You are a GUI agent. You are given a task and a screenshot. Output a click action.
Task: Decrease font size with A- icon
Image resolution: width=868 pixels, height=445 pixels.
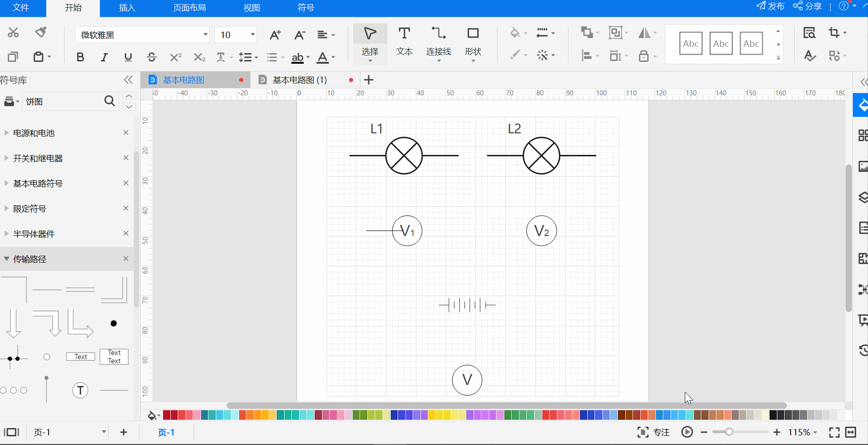300,35
